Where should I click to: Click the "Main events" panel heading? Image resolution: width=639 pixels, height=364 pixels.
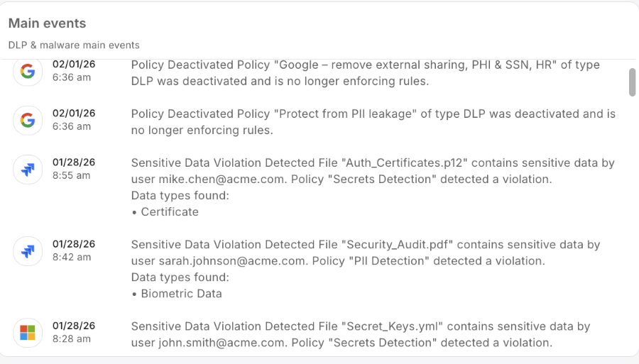[x=47, y=23]
